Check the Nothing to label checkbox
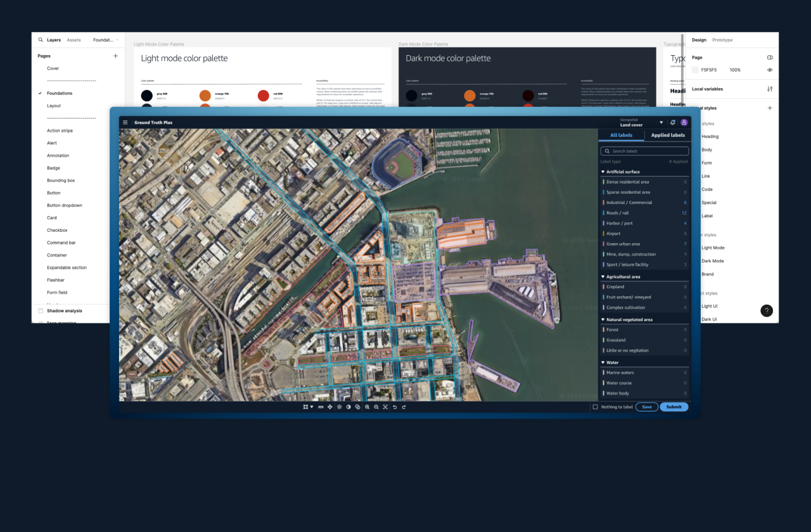Screen dimensions: 811x532 pyautogui.click(x=595, y=407)
